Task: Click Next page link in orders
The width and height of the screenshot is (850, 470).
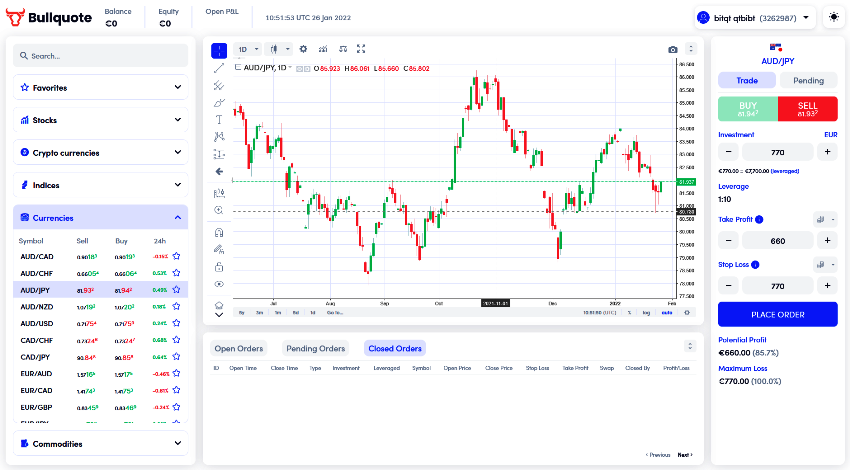Action: (685, 455)
